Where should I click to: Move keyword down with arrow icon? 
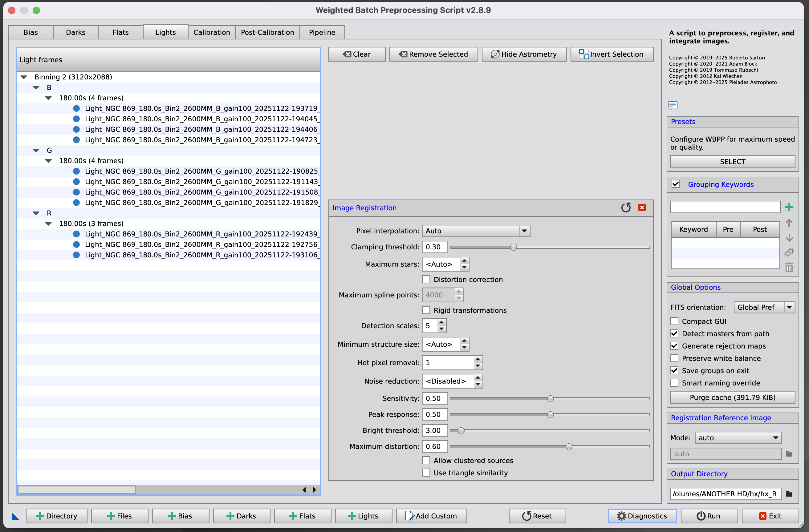tap(789, 238)
